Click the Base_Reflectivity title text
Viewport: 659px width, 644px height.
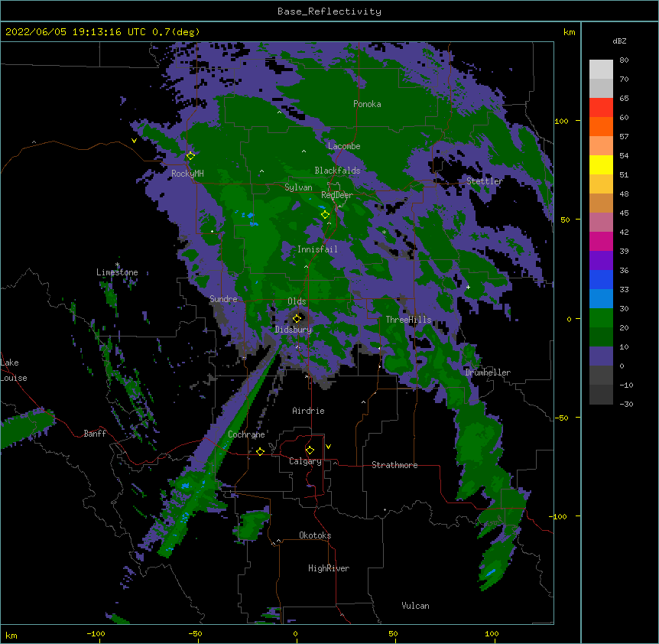[329, 11]
